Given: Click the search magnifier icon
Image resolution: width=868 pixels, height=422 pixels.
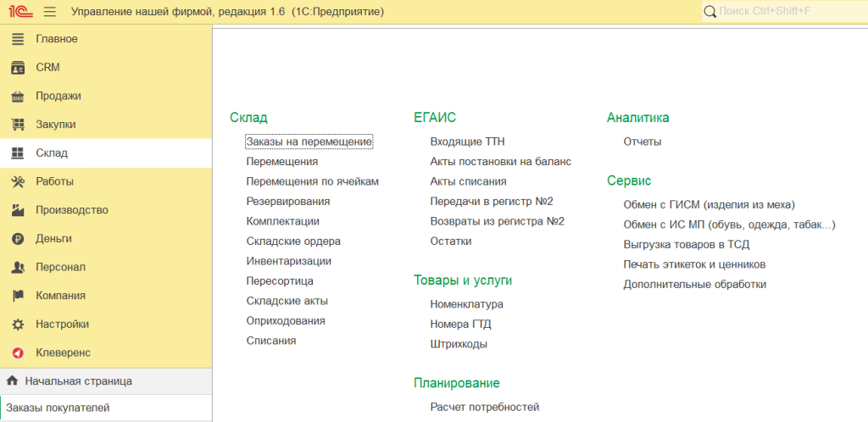Looking at the screenshot, I should 709,11.
